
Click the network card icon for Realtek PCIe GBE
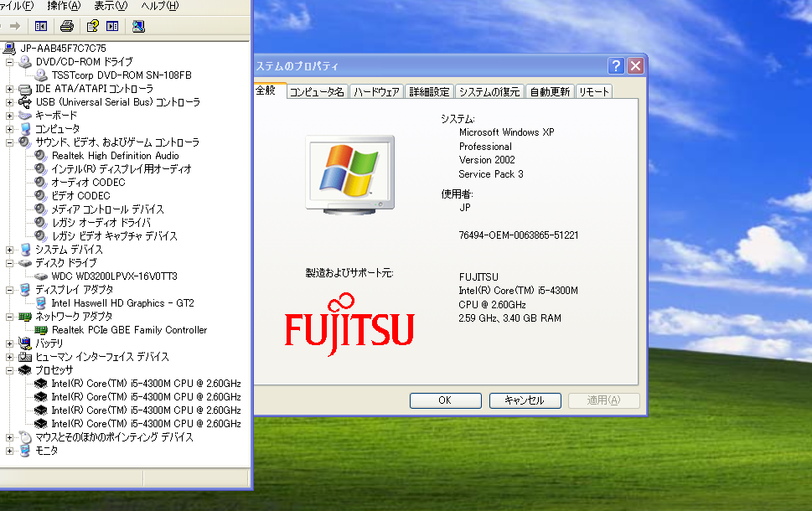tap(41, 330)
